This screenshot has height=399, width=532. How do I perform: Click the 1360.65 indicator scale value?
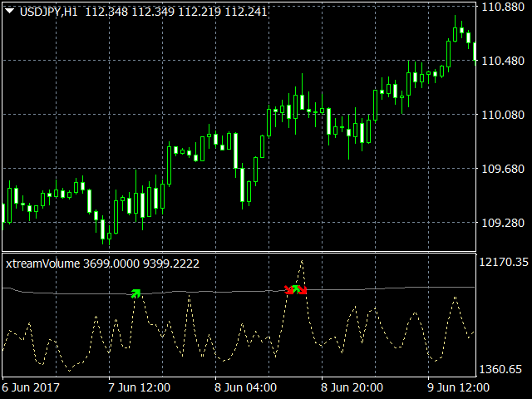[500, 369]
